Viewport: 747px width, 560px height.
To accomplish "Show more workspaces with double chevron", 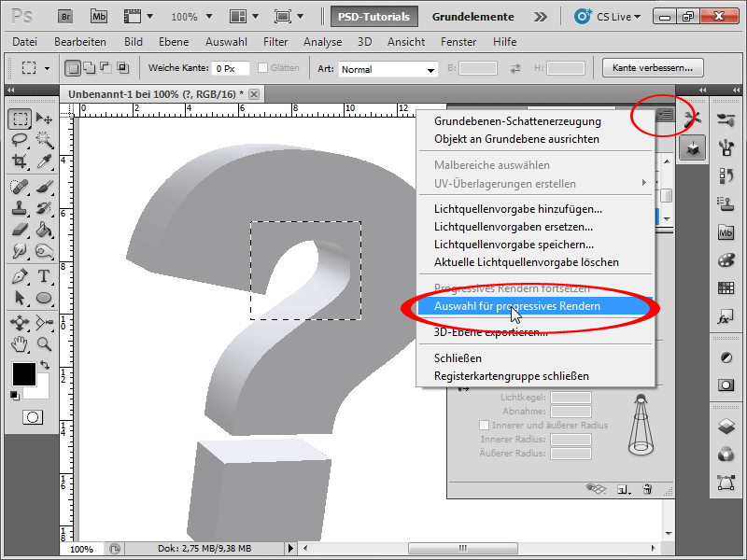I will 541,17.
